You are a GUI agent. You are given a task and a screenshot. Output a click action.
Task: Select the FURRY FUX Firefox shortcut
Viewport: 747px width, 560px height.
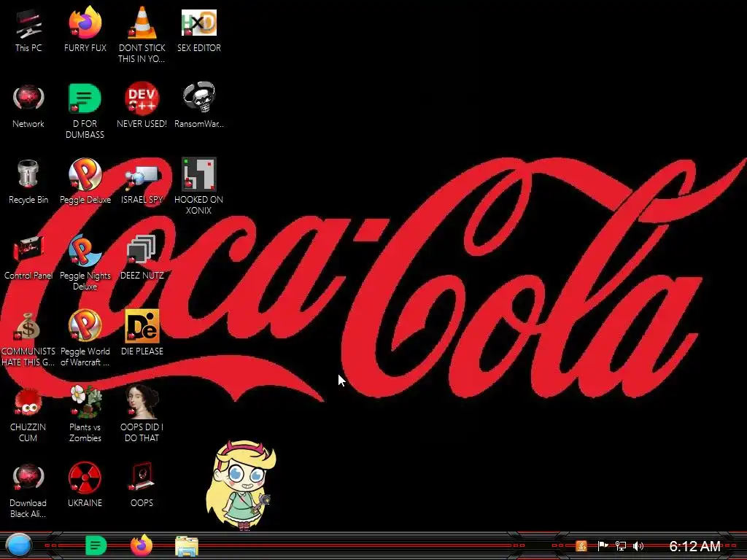coord(85,24)
